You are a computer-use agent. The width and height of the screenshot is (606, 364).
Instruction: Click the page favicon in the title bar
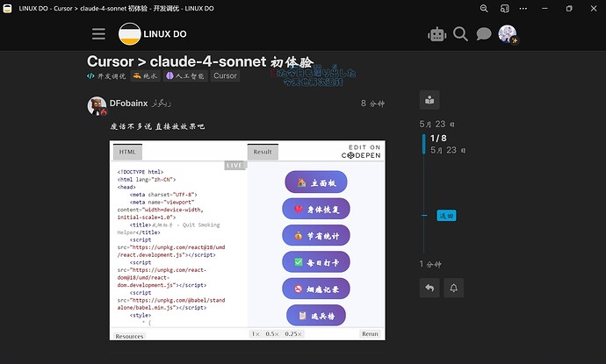[x=7, y=8]
